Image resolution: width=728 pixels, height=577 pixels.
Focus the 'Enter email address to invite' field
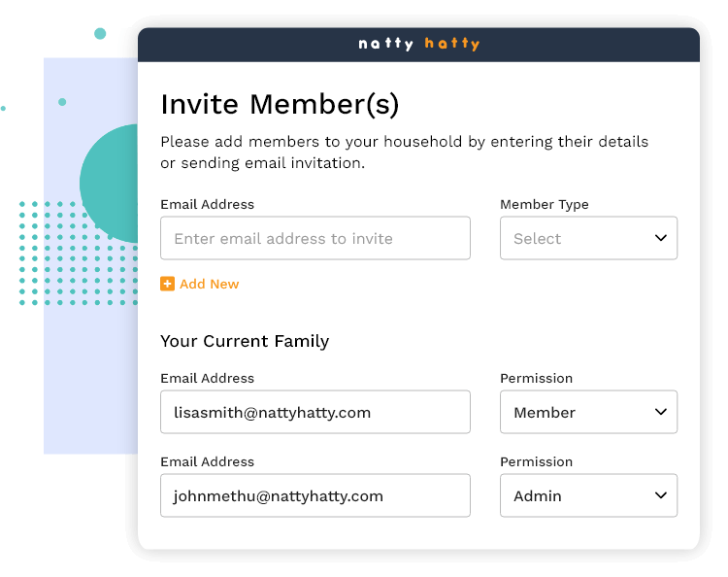(x=314, y=238)
